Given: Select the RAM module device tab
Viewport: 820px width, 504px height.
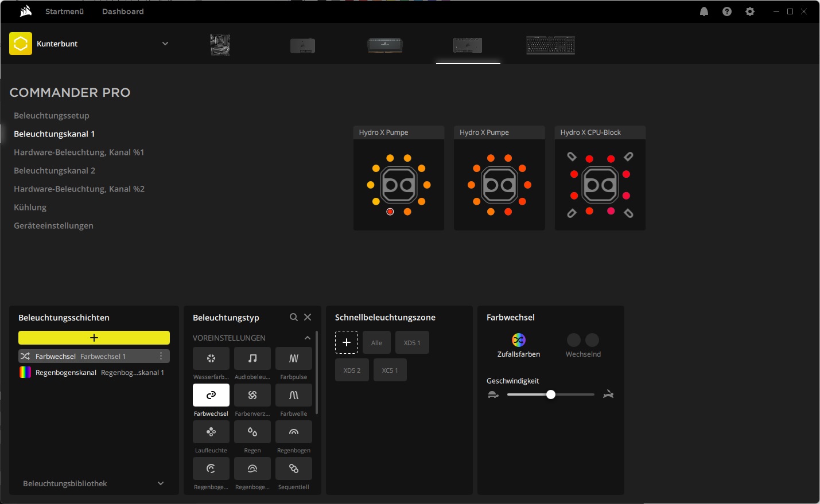Looking at the screenshot, I should (385, 45).
